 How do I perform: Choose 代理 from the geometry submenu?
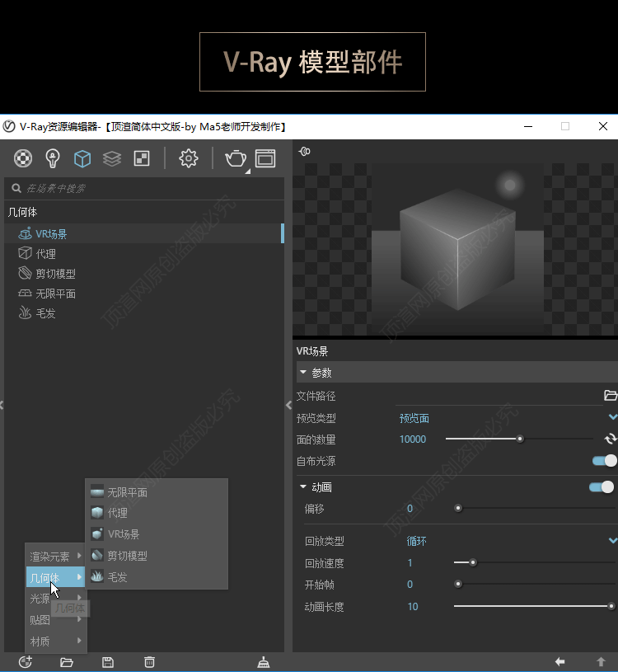(157, 513)
